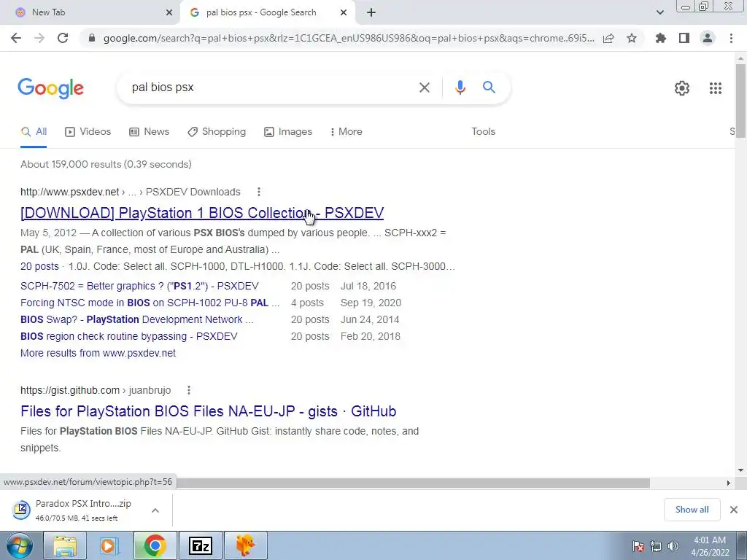The width and height of the screenshot is (747, 560).
Task: Click the Show all downloads button
Action: pos(692,510)
